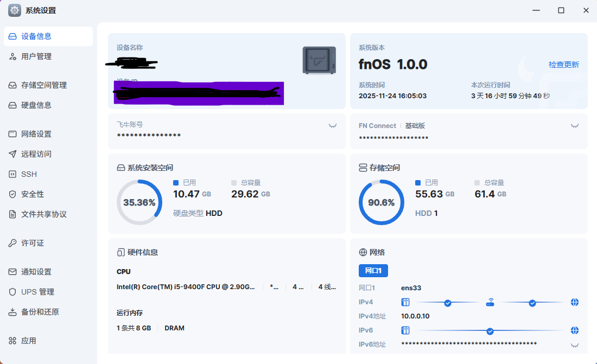597x364 pixels.
Task: Click the 硬盘信息 disk icon
Action: click(12, 105)
